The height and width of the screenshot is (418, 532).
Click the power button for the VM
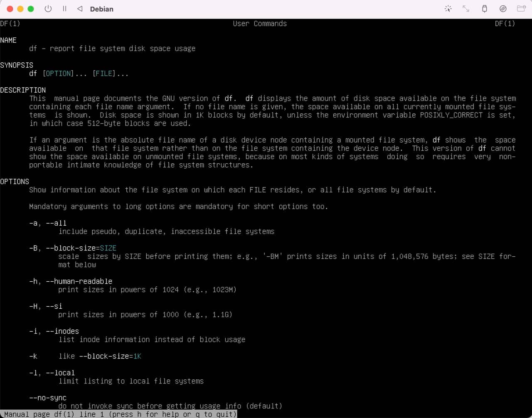(48, 9)
